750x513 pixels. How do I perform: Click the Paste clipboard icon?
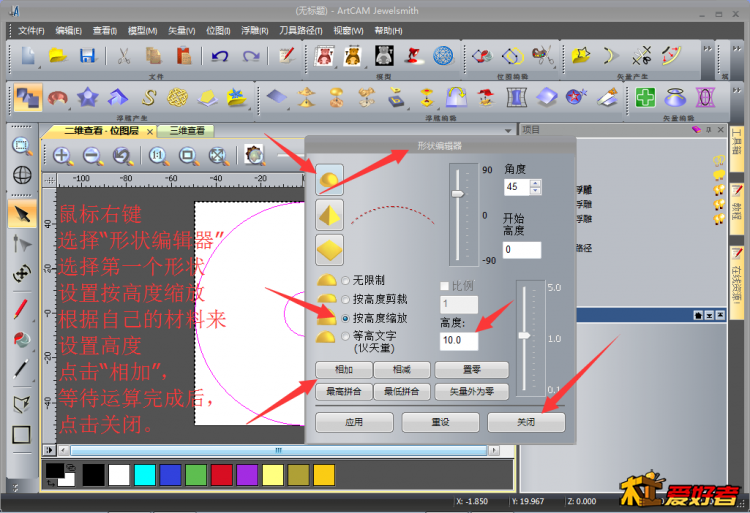click(183, 55)
